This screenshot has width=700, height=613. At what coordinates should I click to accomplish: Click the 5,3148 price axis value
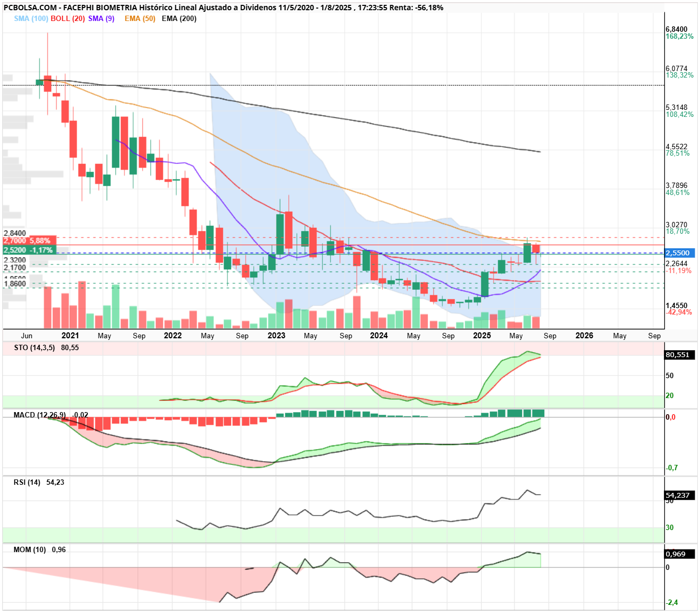(x=676, y=108)
